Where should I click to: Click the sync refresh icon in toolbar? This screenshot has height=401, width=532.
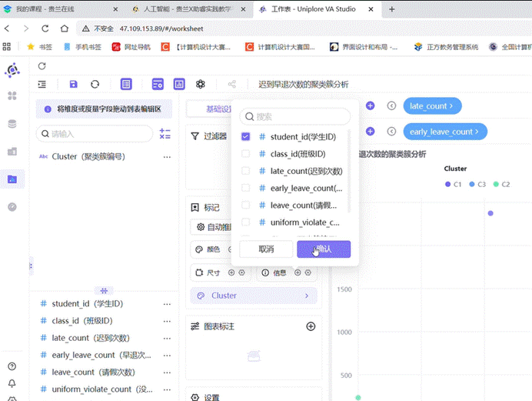[95, 84]
